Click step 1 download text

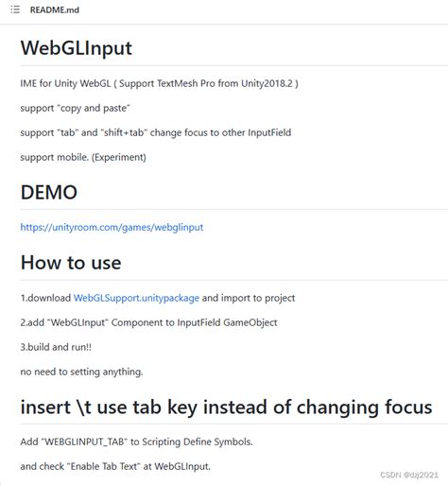[x=45, y=298]
